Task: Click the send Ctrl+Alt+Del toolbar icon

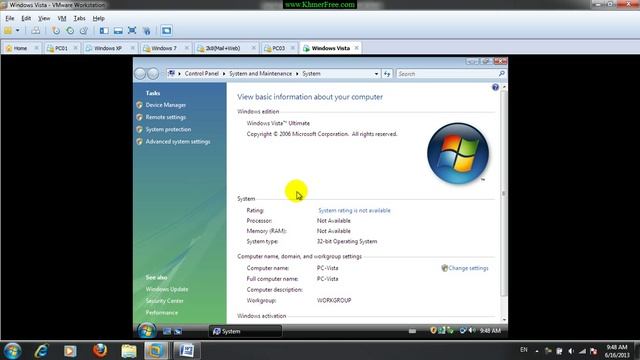Action: (36, 31)
